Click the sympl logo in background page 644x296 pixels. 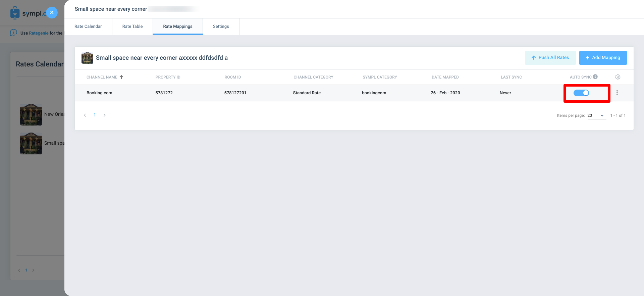pos(28,13)
